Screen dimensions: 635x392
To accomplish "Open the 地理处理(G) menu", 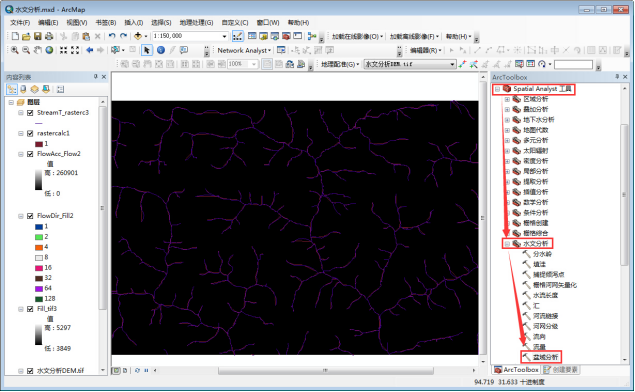I will 196,23.
